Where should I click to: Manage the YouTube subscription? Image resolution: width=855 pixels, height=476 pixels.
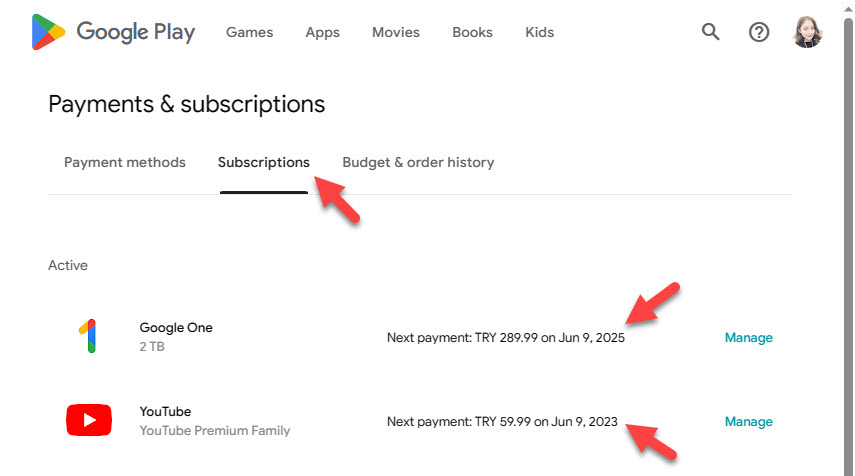(x=748, y=422)
